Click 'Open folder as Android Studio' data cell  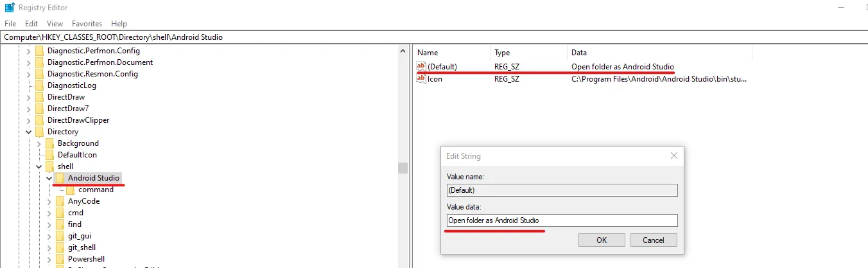pyautogui.click(x=623, y=66)
